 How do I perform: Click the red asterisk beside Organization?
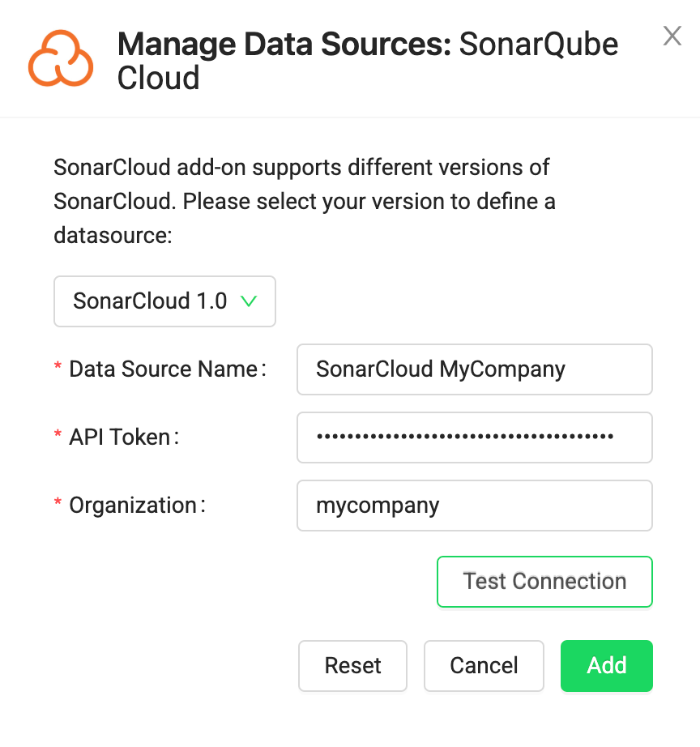58,506
